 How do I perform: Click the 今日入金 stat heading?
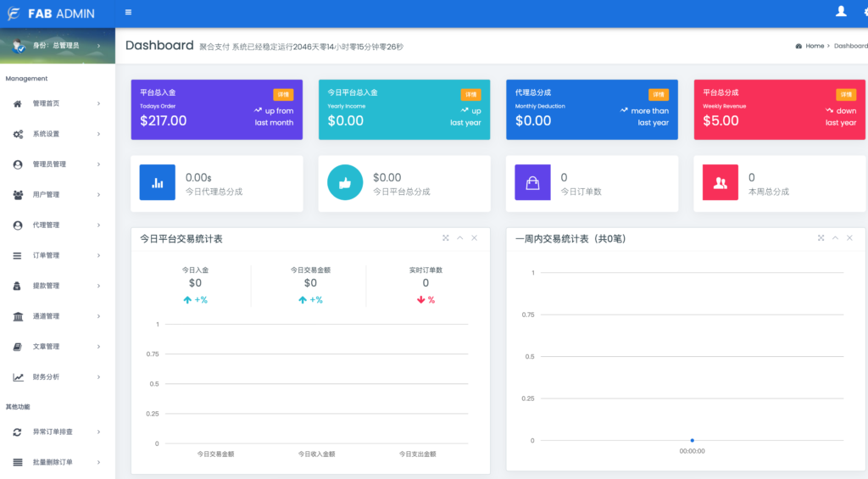(196, 270)
